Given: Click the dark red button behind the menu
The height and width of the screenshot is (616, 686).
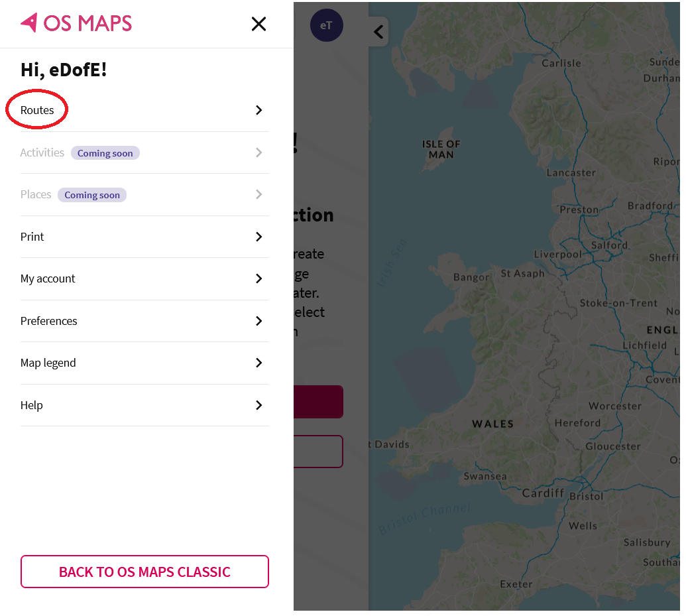Looking at the screenshot, I should 318,402.
